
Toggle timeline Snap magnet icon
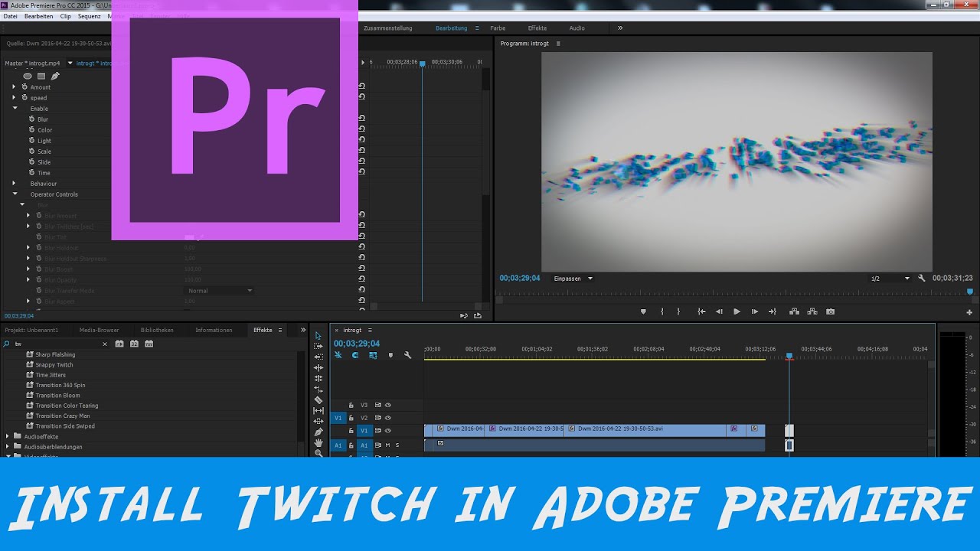[x=355, y=355]
